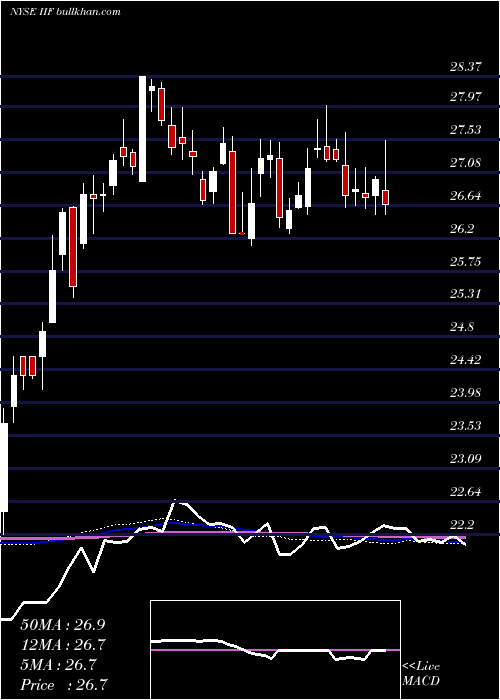Click the 26.64 price label

coord(466,196)
